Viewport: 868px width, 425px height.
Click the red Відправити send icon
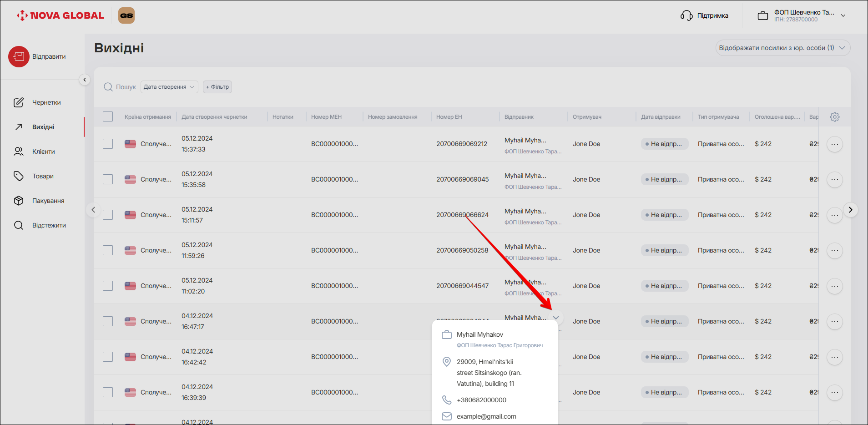coord(19,56)
